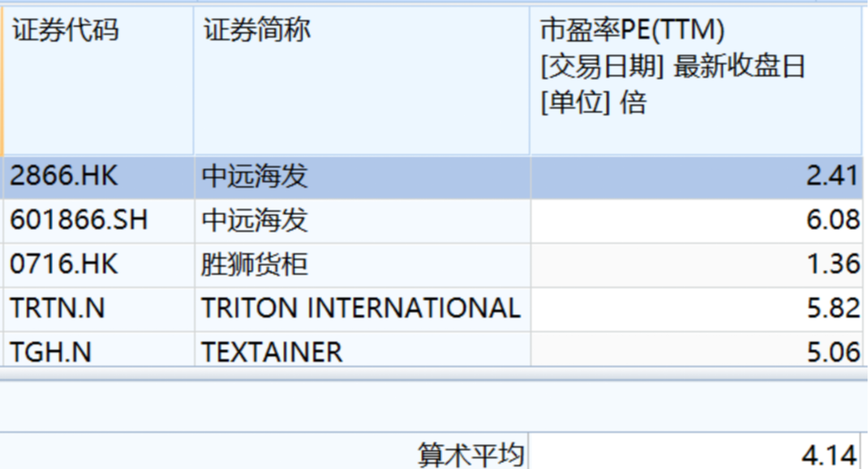
Task: Select the TRTN.N security code cell
Action: [x=58, y=309]
